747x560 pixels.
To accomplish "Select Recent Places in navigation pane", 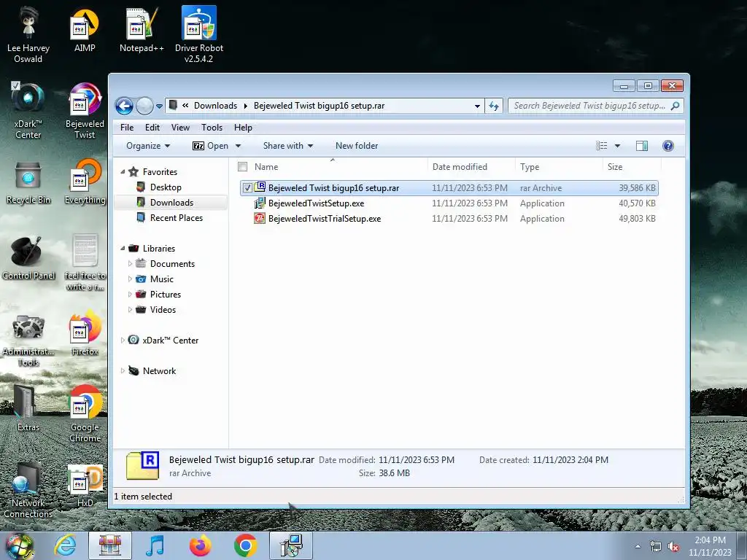I will 177,217.
